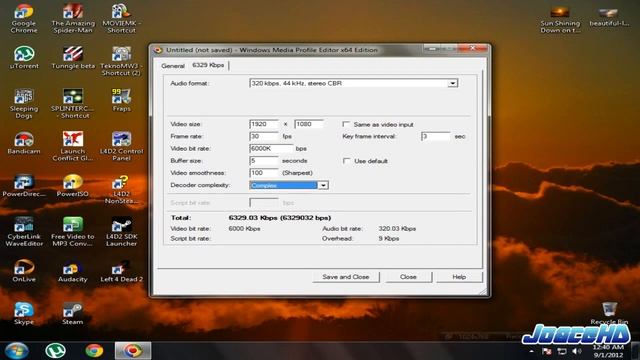Image resolution: width=640 pixels, height=360 pixels.
Task: Open the Decoder complexity dropdown
Action: pos(323,185)
